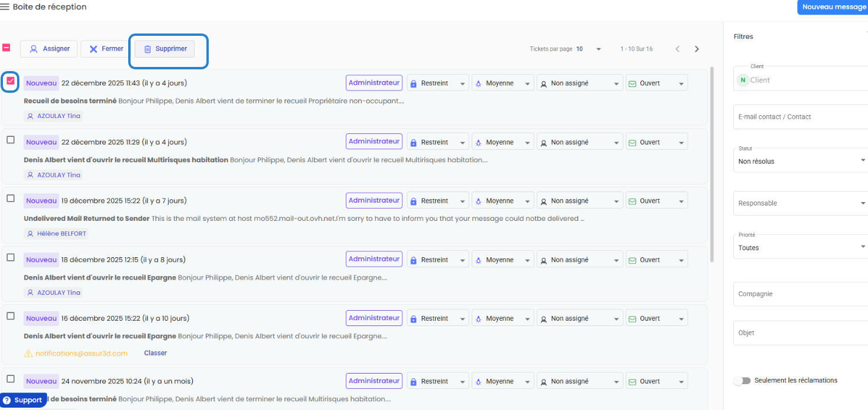Open the Priorité filter showing Toutes
The height and width of the screenshot is (410, 868).
pyautogui.click(x=800, y=247)
